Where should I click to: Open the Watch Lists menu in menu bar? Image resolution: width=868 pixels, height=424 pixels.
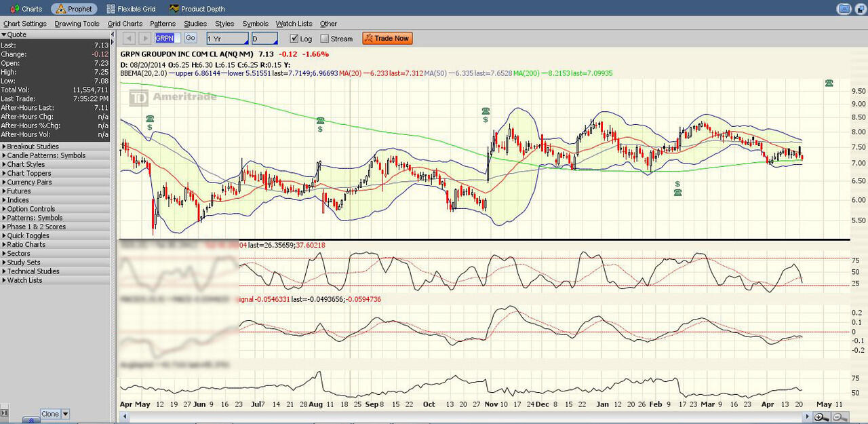(x=294, y=24)
